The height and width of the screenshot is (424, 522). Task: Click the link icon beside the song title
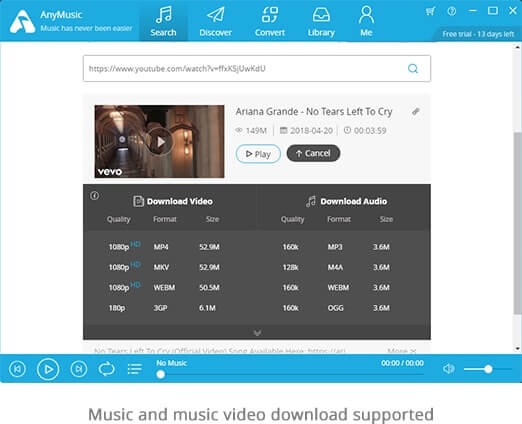pyautogui.click(x=415, y=111)
